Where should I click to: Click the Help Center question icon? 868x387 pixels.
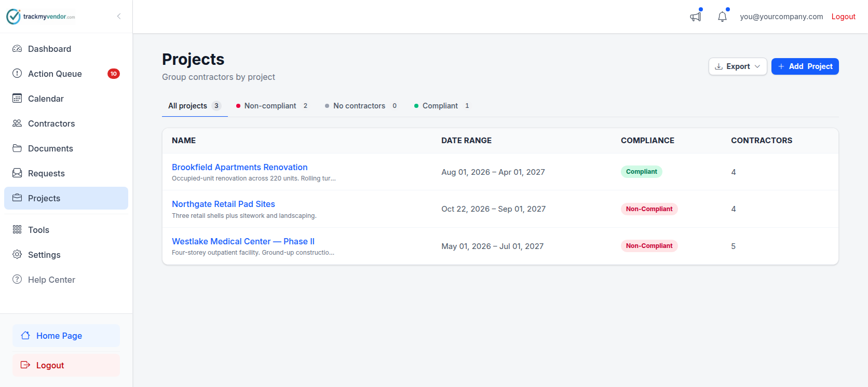pos(17,280)
